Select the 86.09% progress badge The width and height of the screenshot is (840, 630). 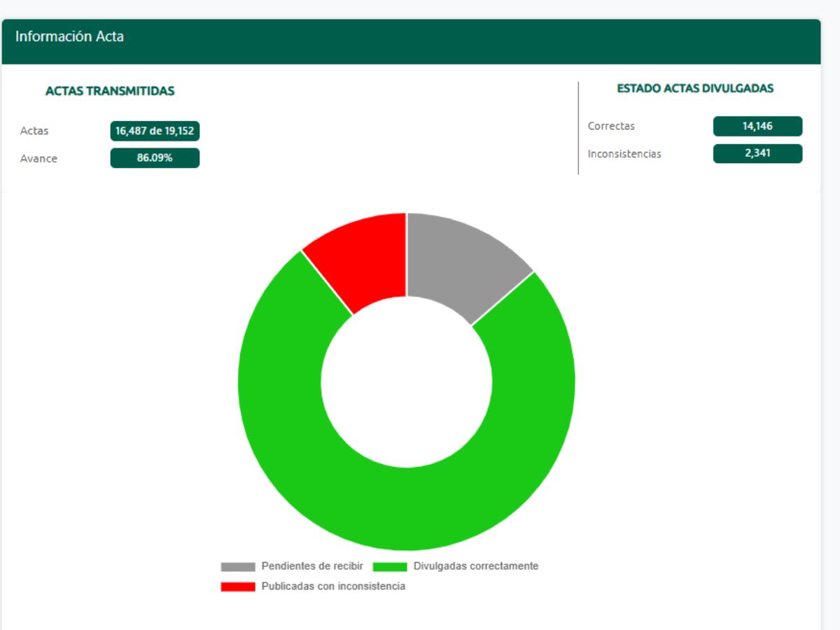(155, 158)
